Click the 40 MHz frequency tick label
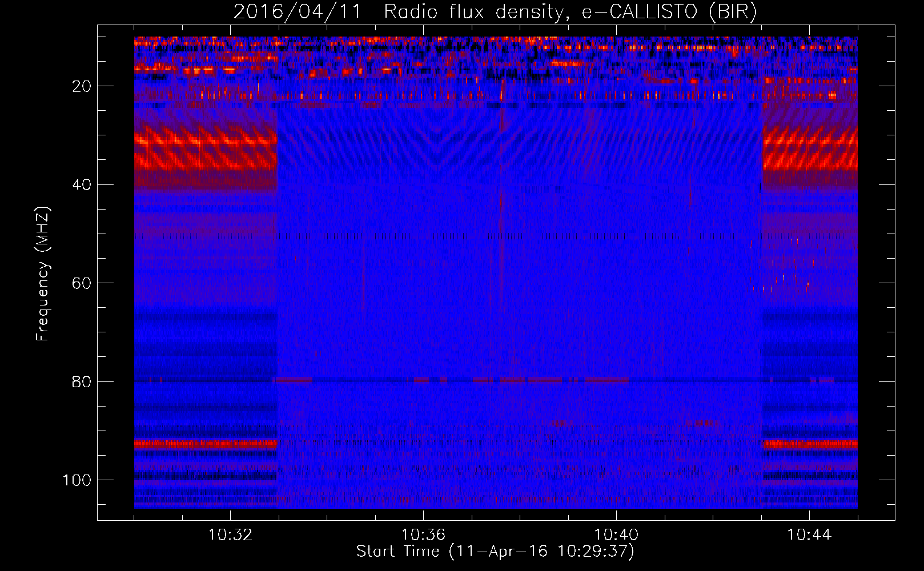The width and height of the screenshot is (924, 571). point(82,185)
